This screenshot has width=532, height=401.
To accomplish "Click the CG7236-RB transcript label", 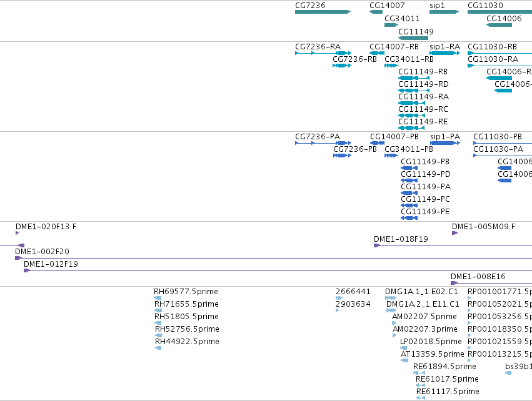I will [354, 59].
